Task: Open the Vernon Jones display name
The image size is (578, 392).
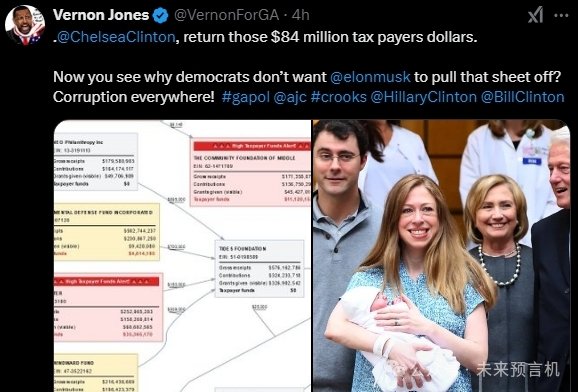Action: point(101,15)
